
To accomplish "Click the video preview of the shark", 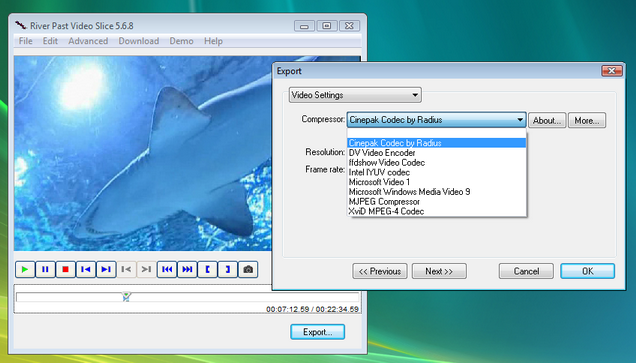I will pyautogui.click(x=143, y=153).
